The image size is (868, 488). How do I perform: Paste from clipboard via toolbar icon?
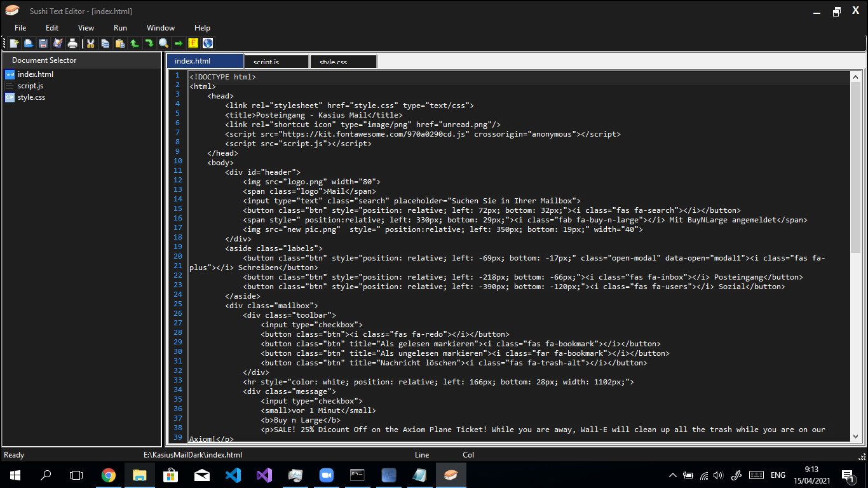119,43
